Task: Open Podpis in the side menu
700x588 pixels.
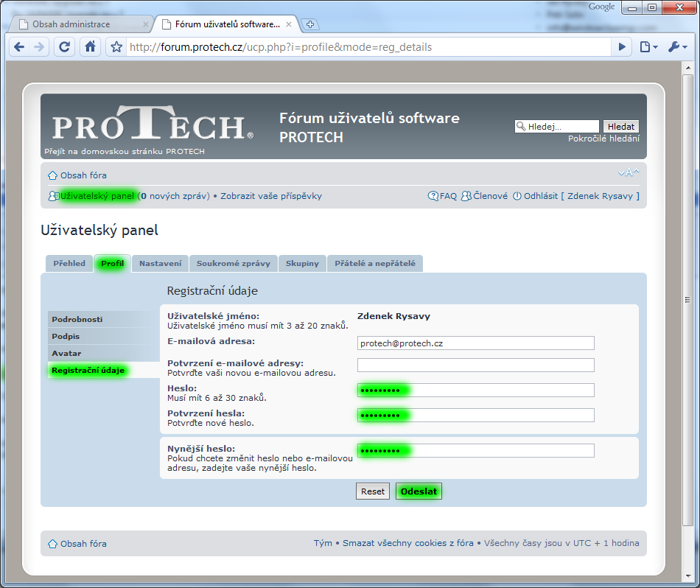Action: [104, 336]
